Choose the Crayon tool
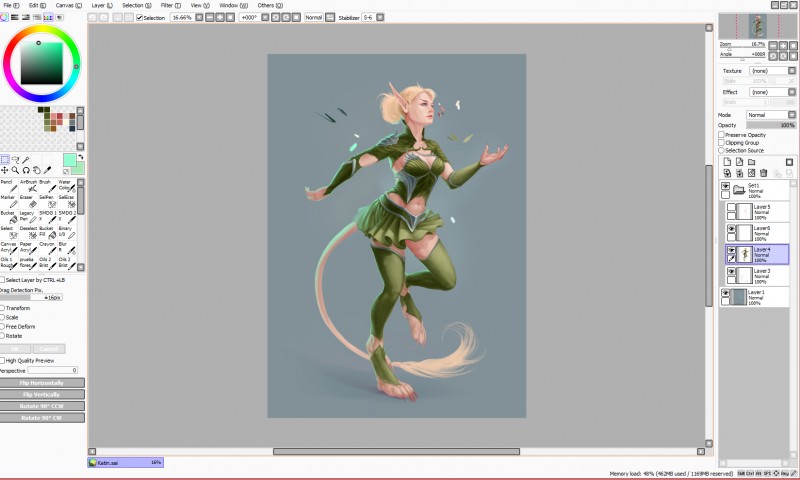Screen dimensions: 800x480 [48, 248]
